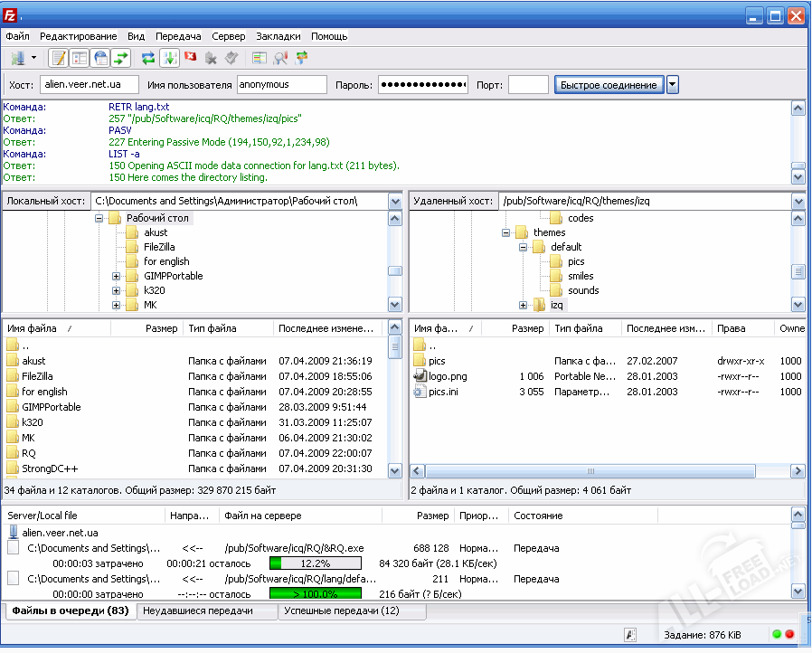
Task: Open the directory listing filters icon
Action: pos(260,58)
